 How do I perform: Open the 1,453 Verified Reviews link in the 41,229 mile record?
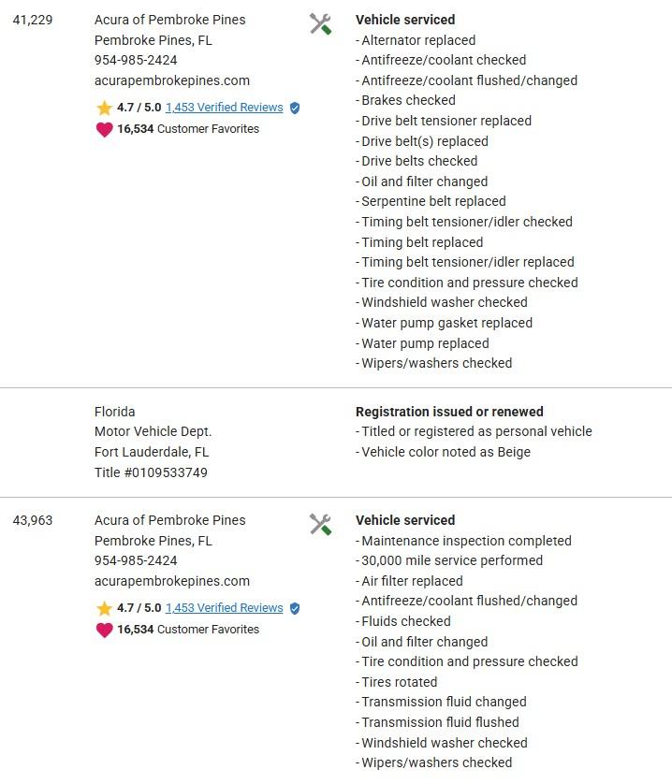[224, 108]
